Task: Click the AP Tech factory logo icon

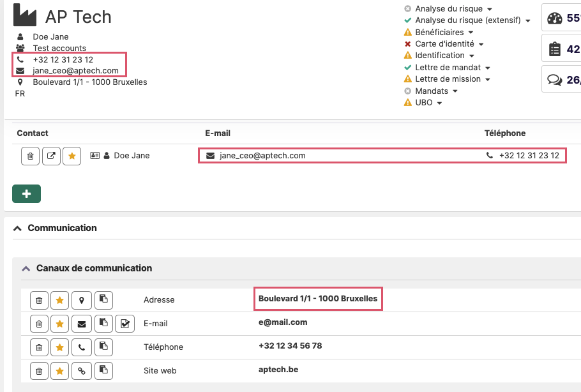Action: coord(25,15)
